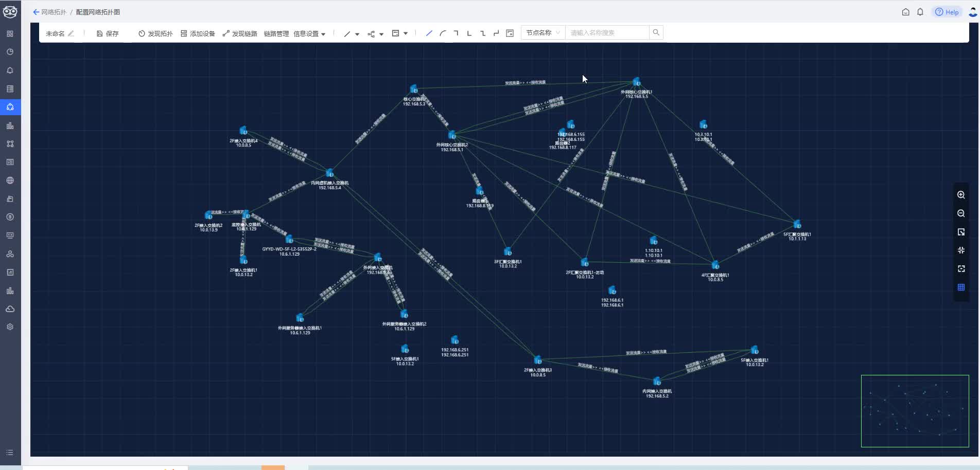Click the 发现拓扑 button

pos(155,33)
